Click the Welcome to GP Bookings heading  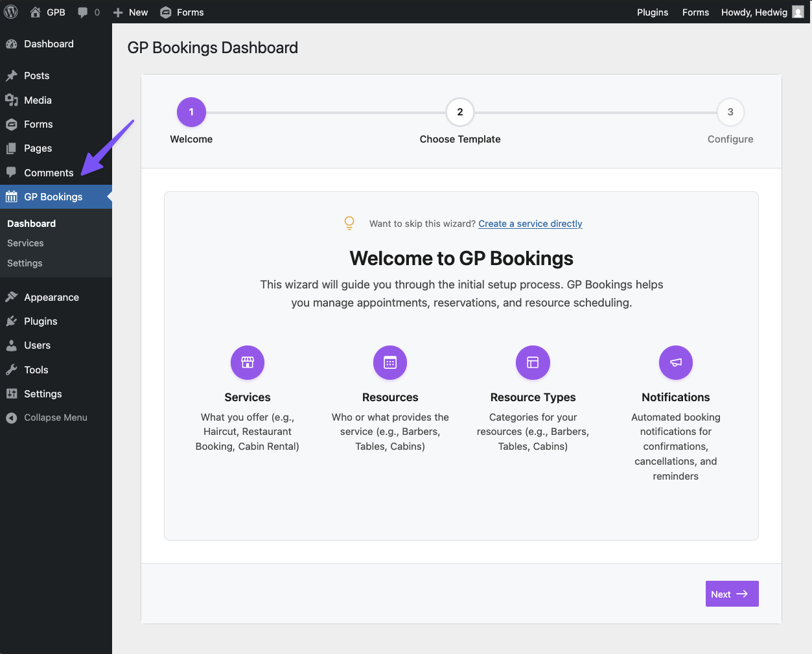click(x=461, y=259)
